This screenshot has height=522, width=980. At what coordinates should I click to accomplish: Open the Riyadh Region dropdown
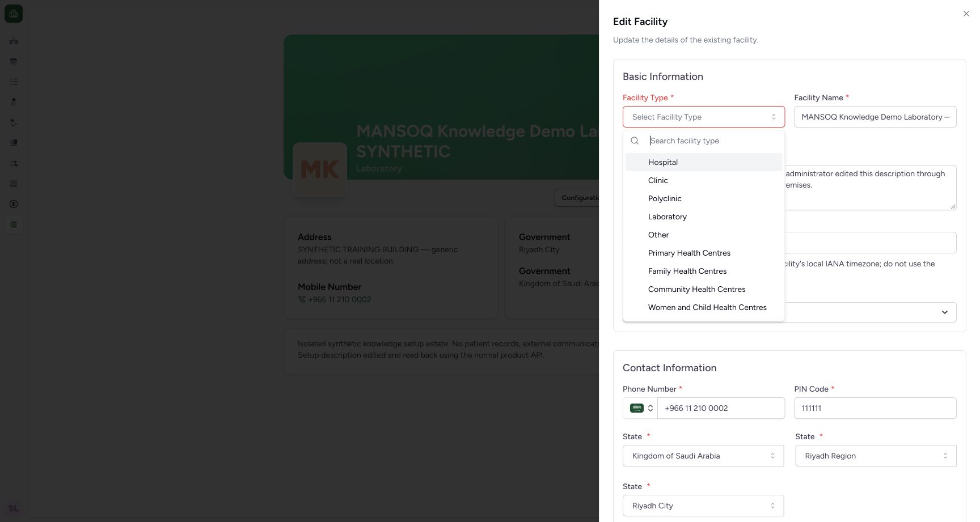876,456
